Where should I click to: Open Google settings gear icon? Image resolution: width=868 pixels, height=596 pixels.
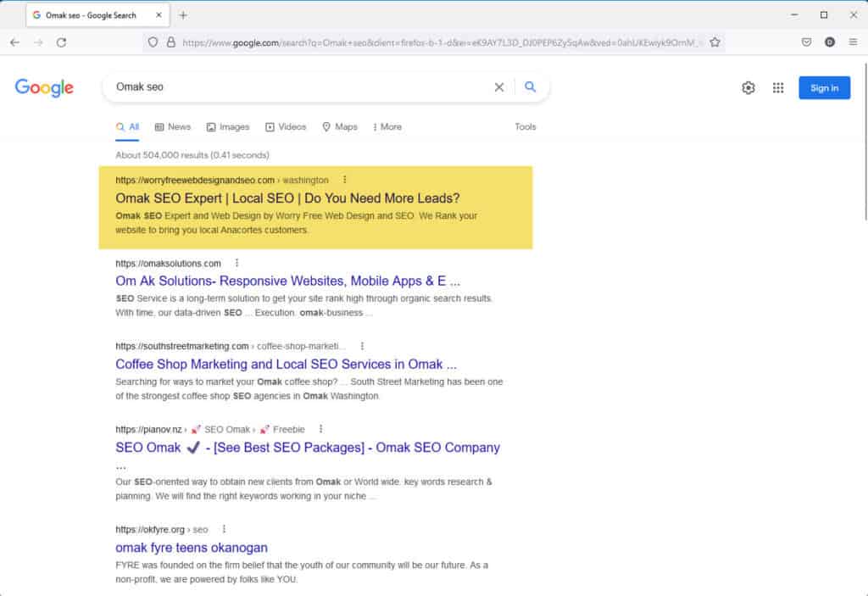[748, 87]
